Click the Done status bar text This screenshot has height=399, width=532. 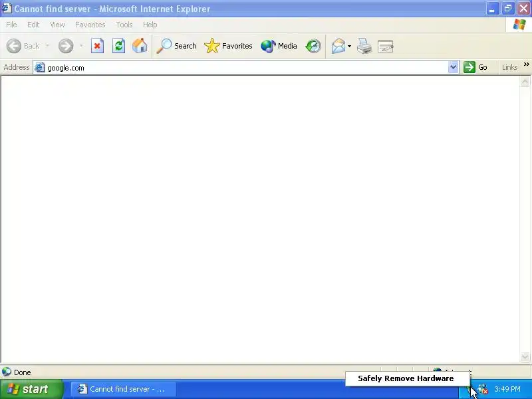click(x=23, y=372)
